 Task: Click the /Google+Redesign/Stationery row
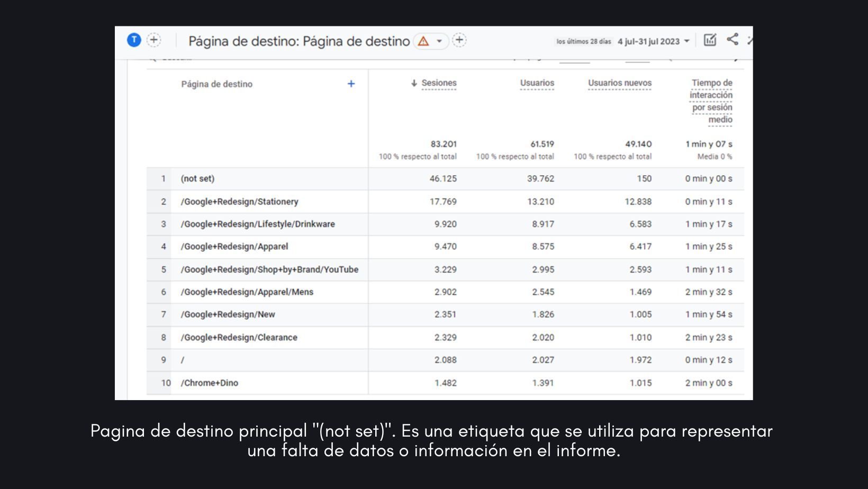[239, 202]
